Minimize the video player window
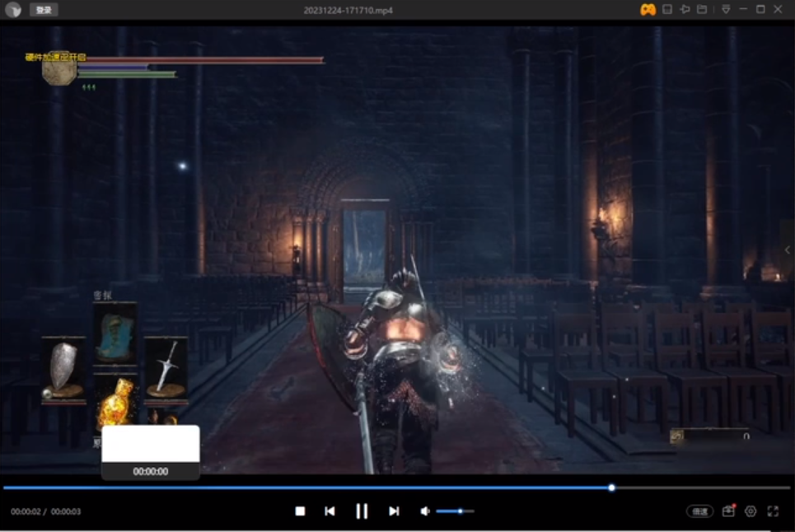Image resolution: width=795 pixels, height=532 pixels. [743, 9]
